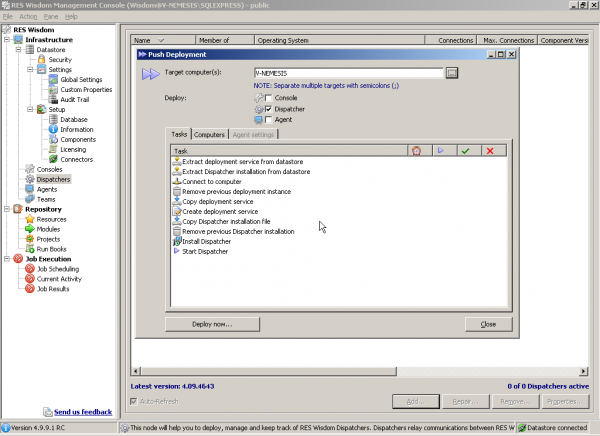Screen dimensions: 600x436
Task: Uncheck the Dispatcher deploy checkbox
Action: click(x=268, y=109)
